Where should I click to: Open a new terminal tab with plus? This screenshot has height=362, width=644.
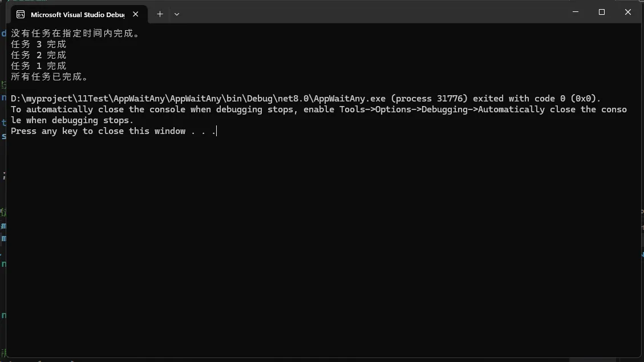point(160,14)
